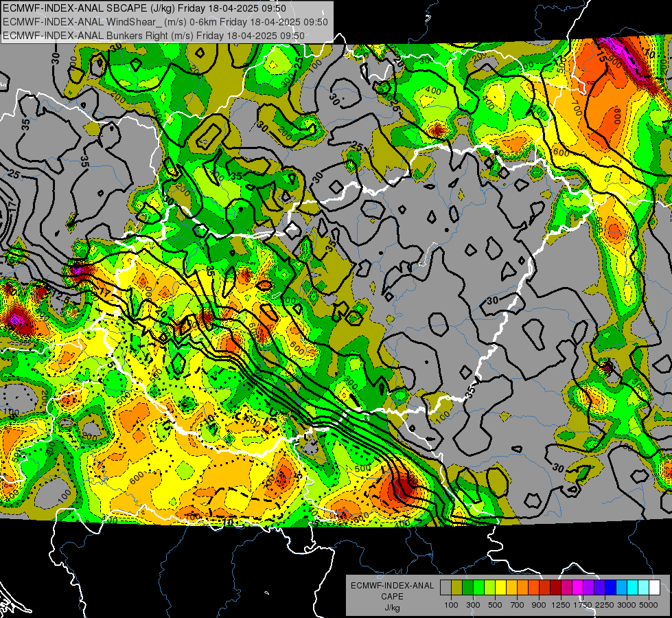
Task: Choose the pure blue legend swatch
Action: [x=611, y=588]
